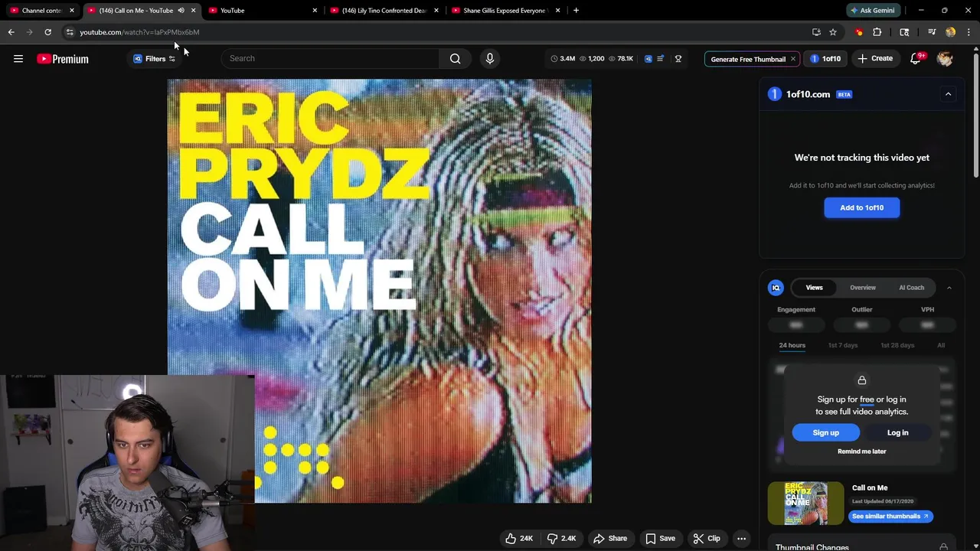Switch to the Overview tab
The width and height of the screenshot is (980, 551).
(863, 288)
